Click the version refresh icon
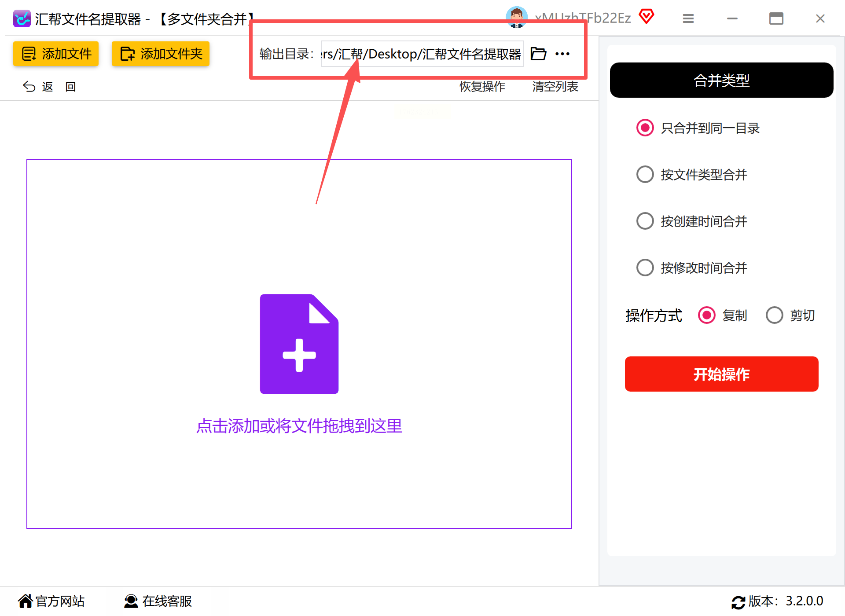Screen dimensions: 845x616 pyautogui.click(x=738, y=601)
